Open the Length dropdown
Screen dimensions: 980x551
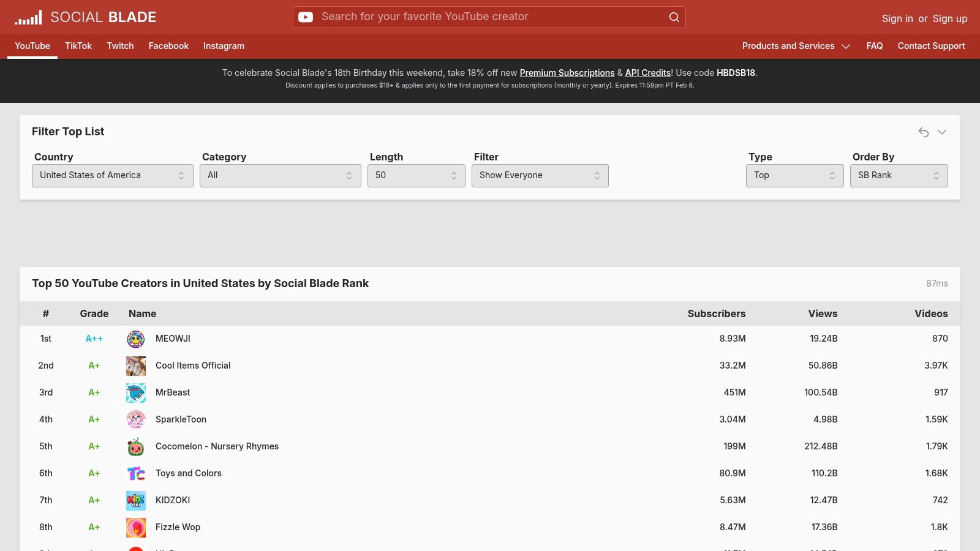pos(417,176)
